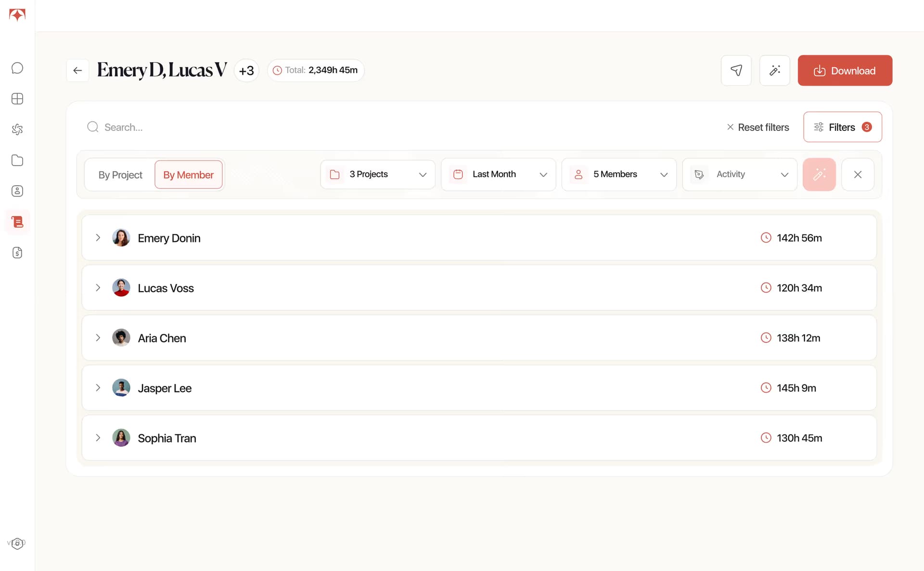Open the folder sidebar icon
The height and width of the screenshot is (571, 924).
pos(17,160)
